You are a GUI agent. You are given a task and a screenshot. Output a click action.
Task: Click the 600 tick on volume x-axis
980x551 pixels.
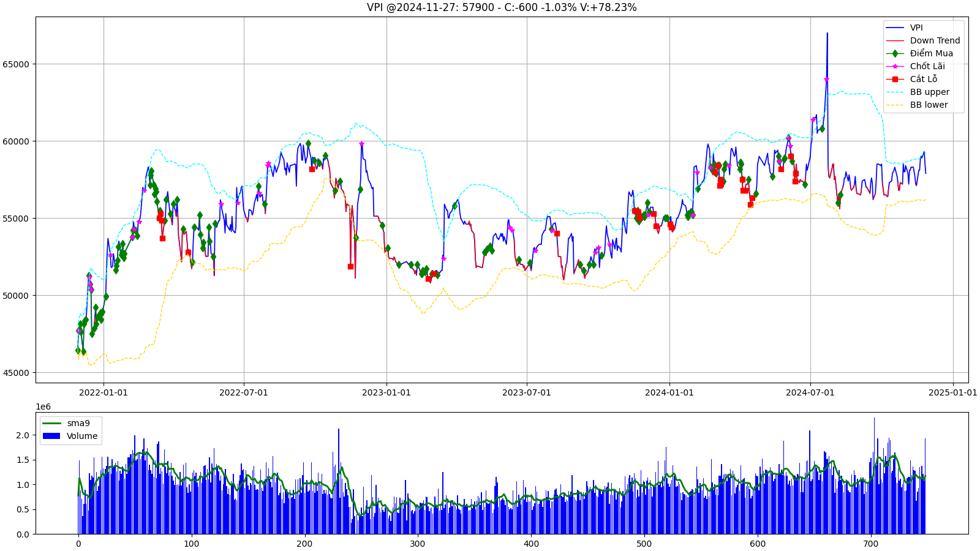click(758, 544)
